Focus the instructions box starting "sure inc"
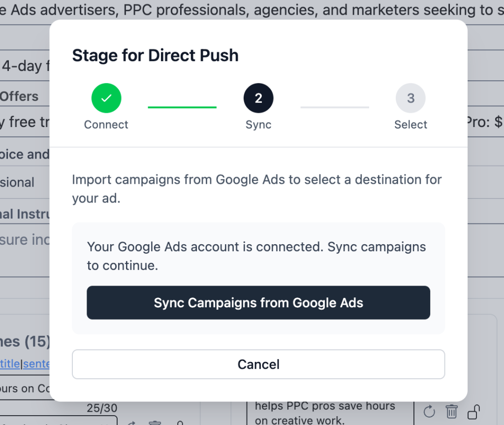Screen dimensions: 504x425 tap(25, 239)
